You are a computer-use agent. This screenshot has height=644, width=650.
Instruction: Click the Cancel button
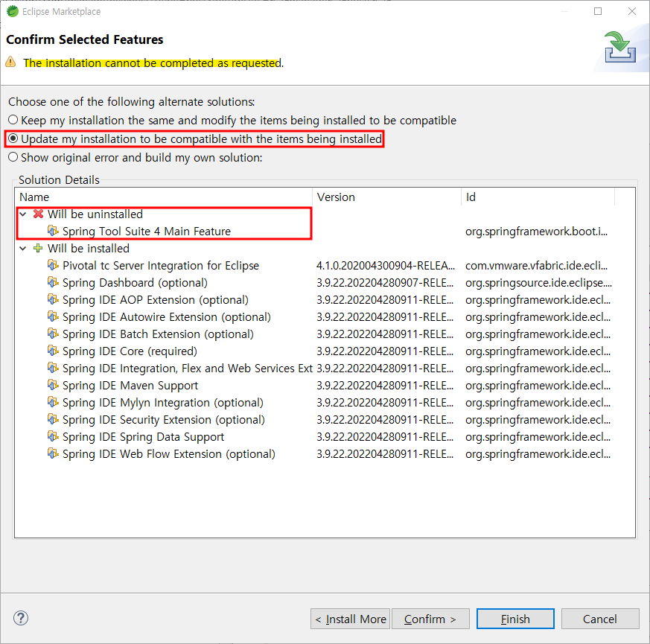[x=600, y=619]
